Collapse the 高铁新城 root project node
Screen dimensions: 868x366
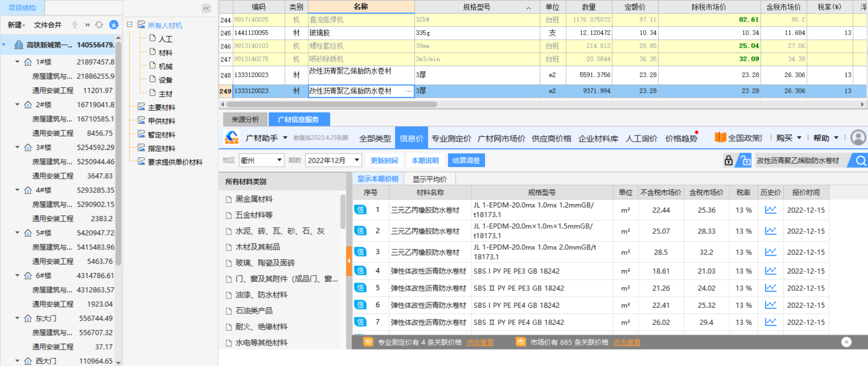pyautogui.click(x=4, y=45)
